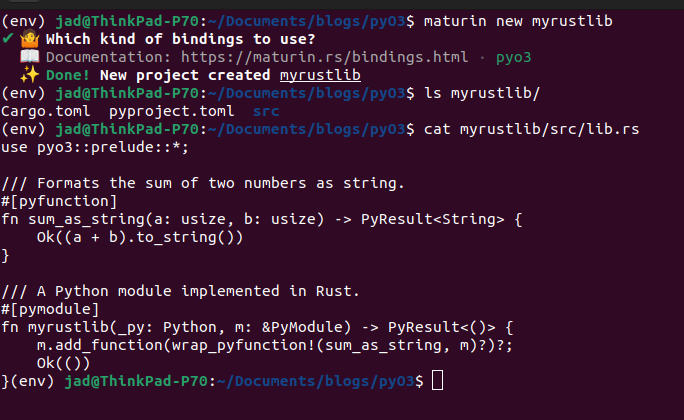Screen dimensions: 684x420
Task: Click the sparkles emoji beside Done
Action: [27, 75]
